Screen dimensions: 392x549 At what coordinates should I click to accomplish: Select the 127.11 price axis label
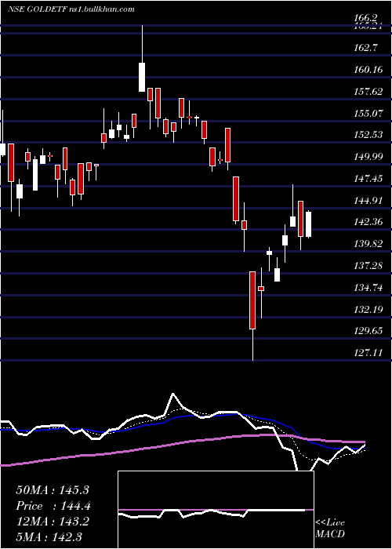368,353
